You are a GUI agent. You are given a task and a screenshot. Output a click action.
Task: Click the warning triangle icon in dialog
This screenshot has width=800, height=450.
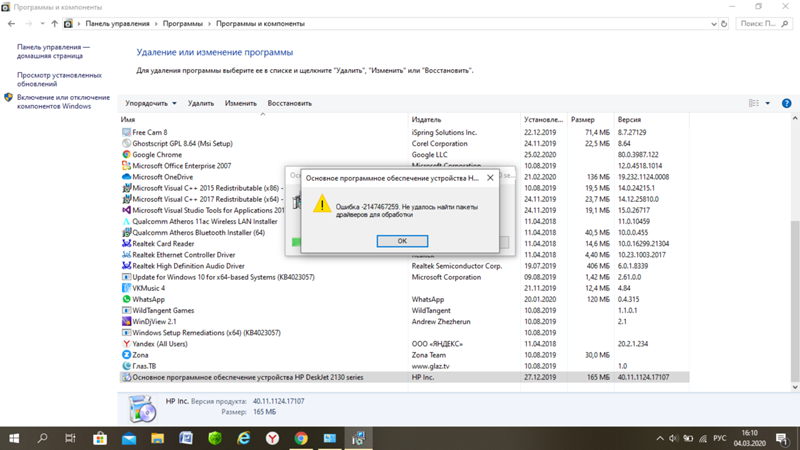click(x=322, y=204)
